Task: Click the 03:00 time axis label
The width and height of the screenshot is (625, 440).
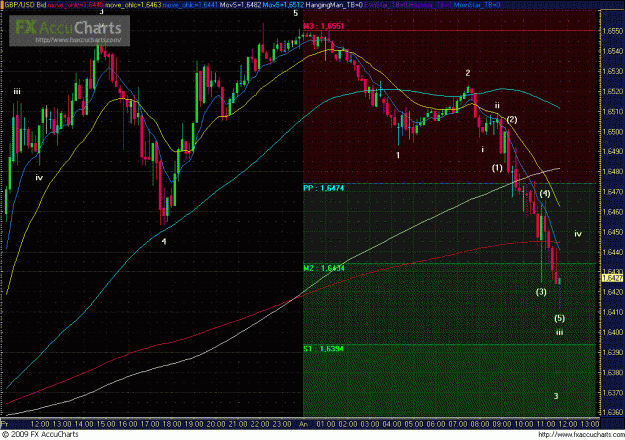Action: coord(370,424)
